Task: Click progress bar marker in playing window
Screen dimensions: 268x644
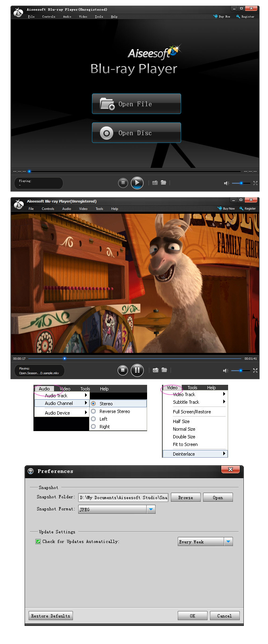Action: point(64,358)
